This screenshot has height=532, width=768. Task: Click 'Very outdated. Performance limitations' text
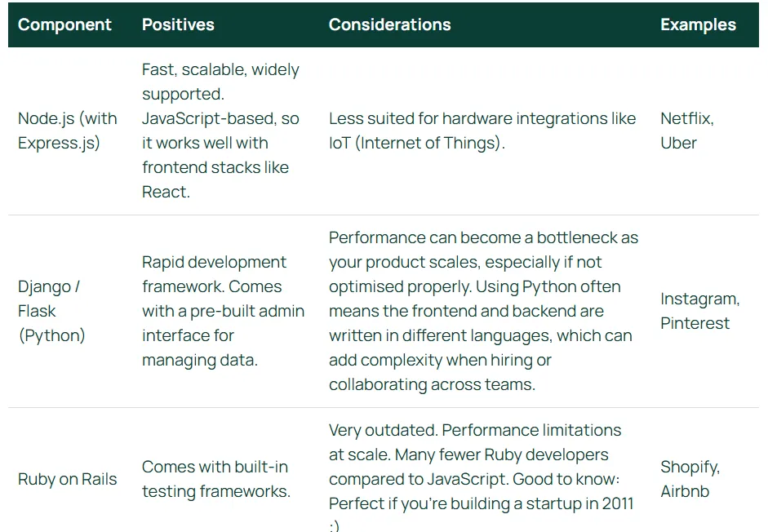(475, 430)
